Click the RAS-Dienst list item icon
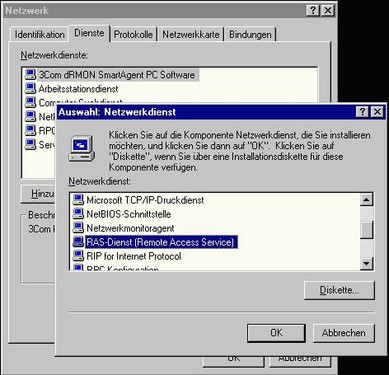This screenshot has height=375, width=389. pos(78,242)
